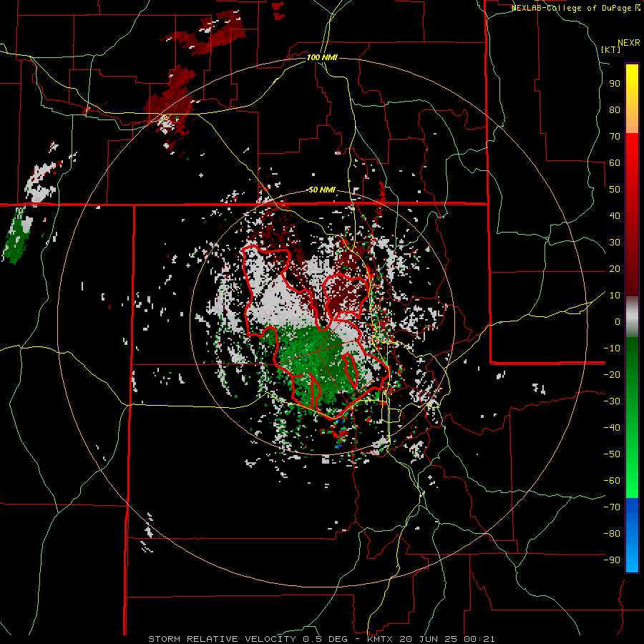Click the [KT] units label above color bar
The height and width of the screenshot is (644, 644).
(610, 49)
